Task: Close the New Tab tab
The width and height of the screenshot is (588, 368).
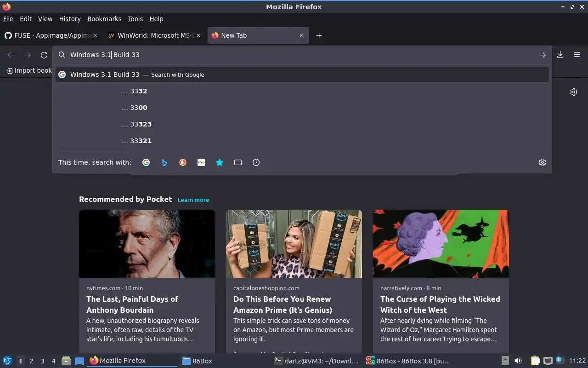Action: tap(302, 35)
